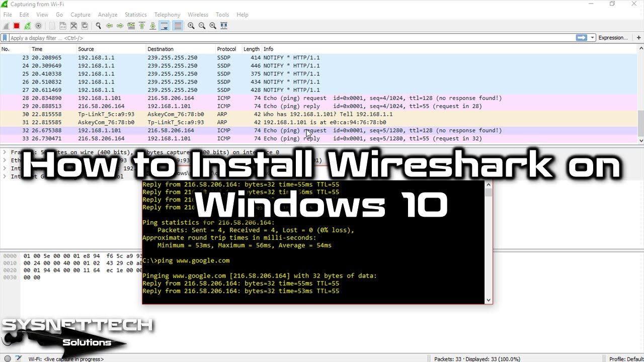Open expert information from status bar circle
This screenshot has height=362, width=644.
pyautogui.click(x=7, y=359)
